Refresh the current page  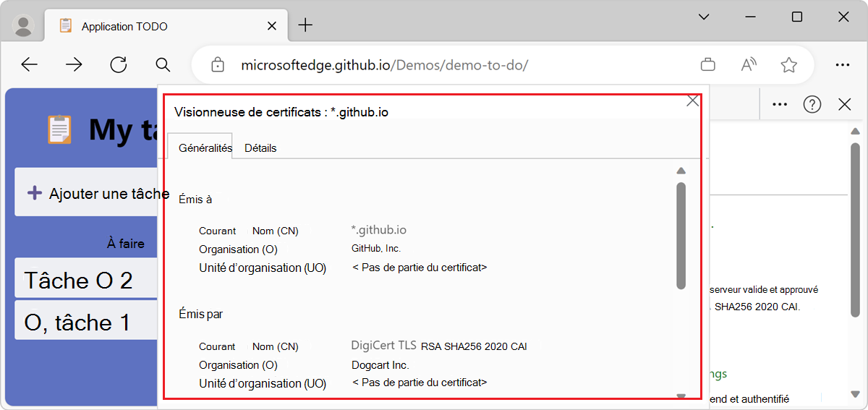click(119, 65)
